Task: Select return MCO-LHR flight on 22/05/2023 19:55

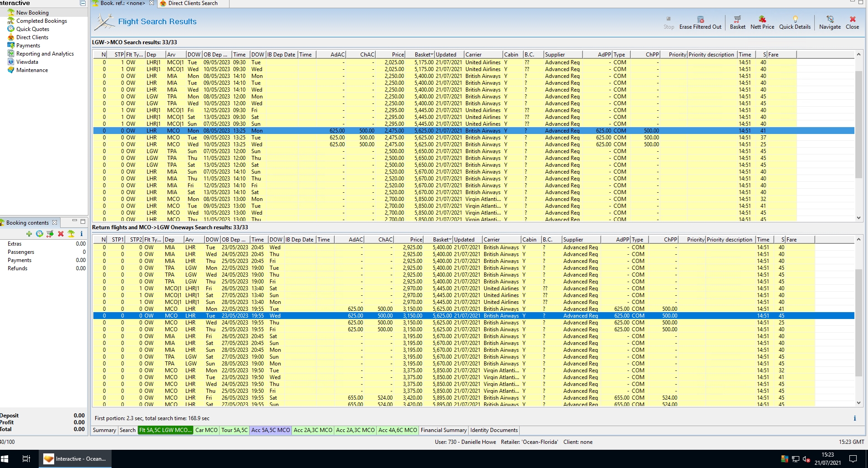Action: click(x=474, y=309)
